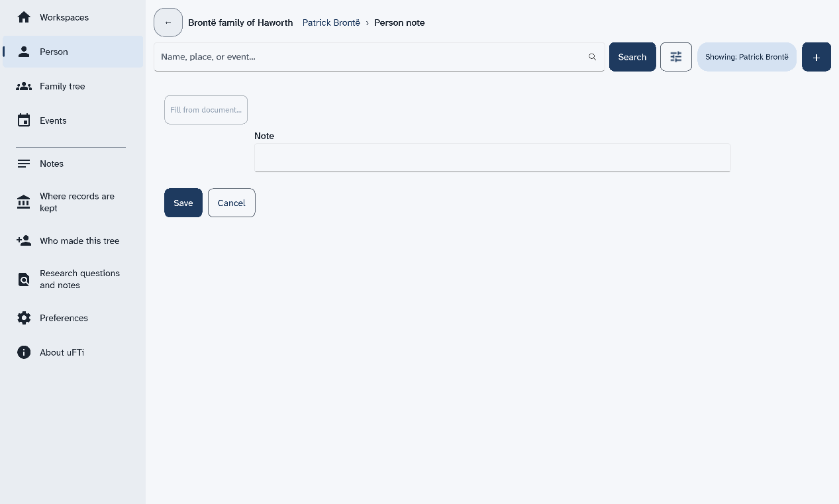The height and width of the screenshot is (504, 839).
Task: Run the Search button
Action: (632, 57)
